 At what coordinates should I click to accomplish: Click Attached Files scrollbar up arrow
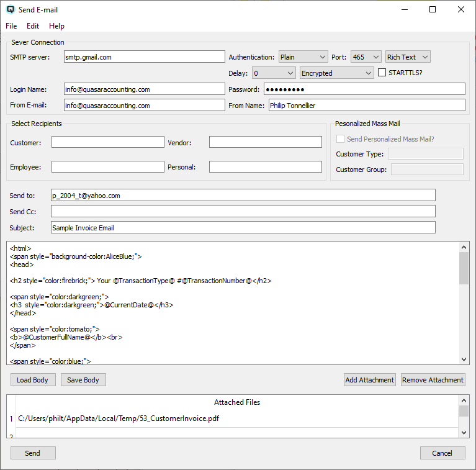pos(464,400)
